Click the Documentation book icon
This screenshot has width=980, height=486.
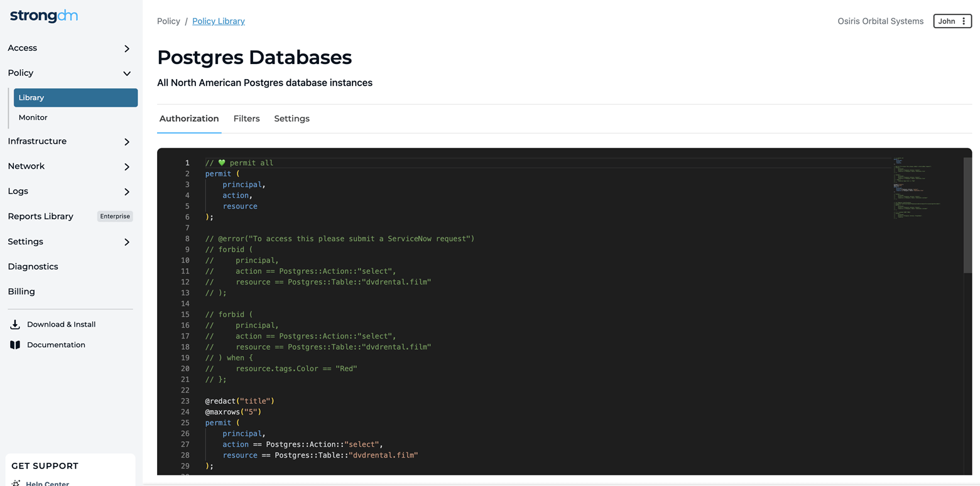[15, 345]
